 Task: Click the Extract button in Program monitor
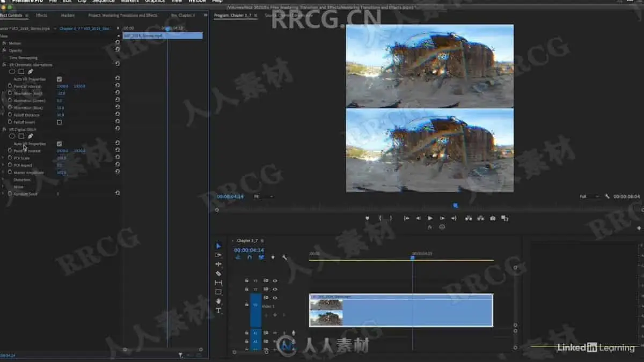[480, 218]
